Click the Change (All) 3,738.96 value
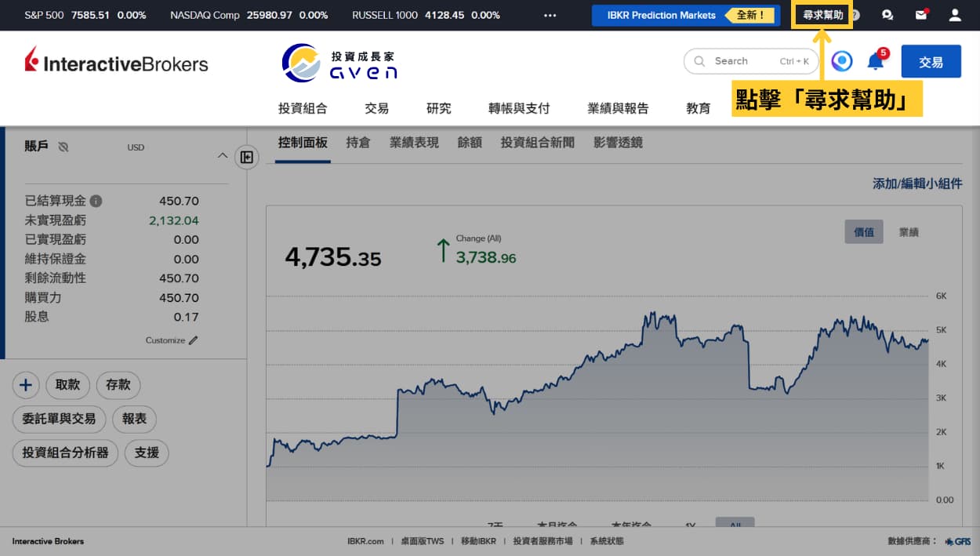The image size is (980, 556). coord(486,257)
